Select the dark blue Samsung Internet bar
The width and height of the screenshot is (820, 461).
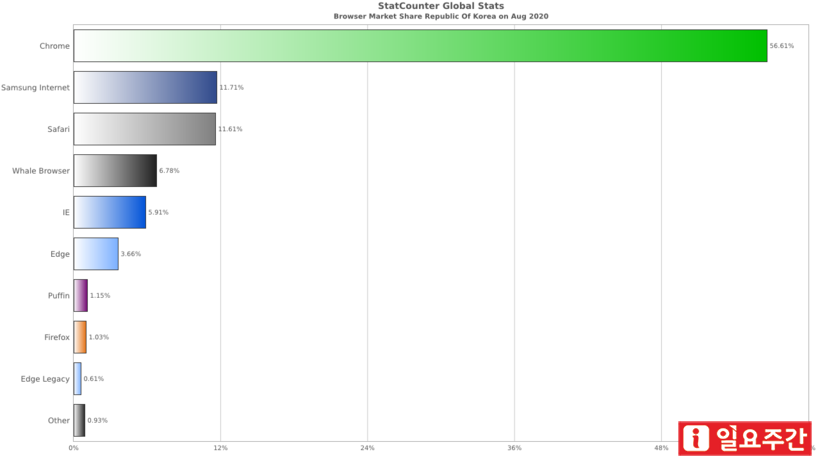pyautogui.click(x=145, y=88)
